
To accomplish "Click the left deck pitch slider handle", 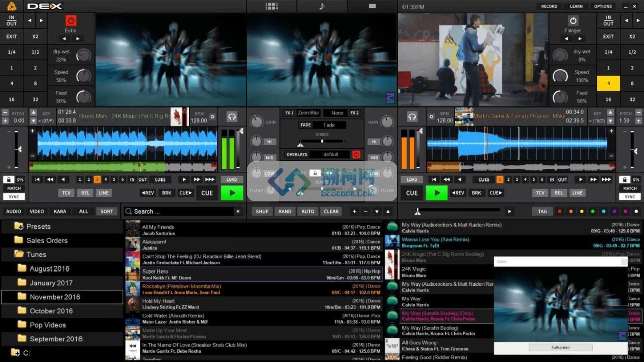I will (19, 149).
